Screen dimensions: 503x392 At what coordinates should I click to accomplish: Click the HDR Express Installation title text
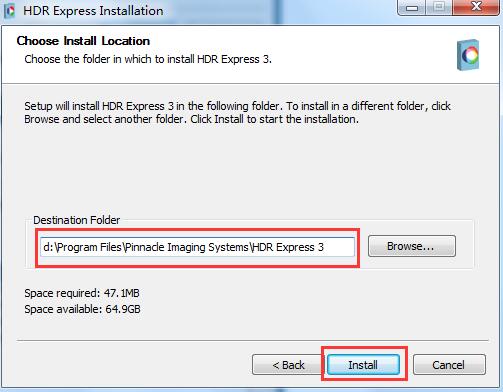93,11
